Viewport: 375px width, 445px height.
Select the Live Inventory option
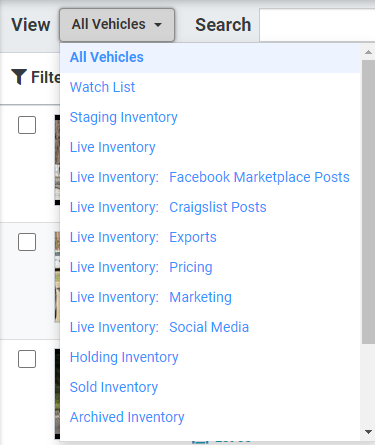113,147
